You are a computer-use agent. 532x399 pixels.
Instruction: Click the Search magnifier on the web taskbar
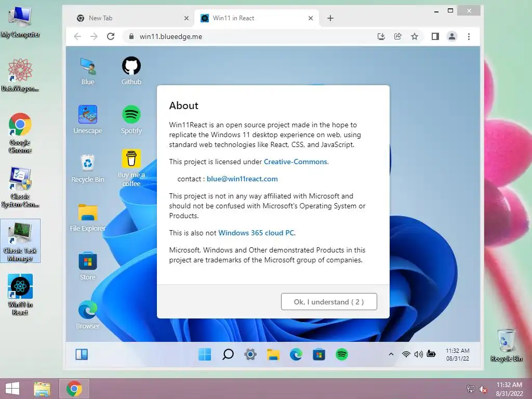(228, 354)
